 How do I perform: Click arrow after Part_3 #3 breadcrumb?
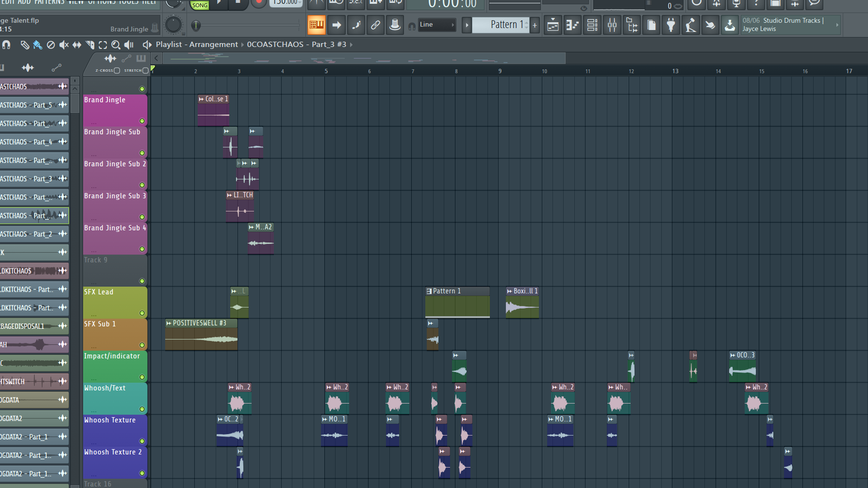[351, 45]
